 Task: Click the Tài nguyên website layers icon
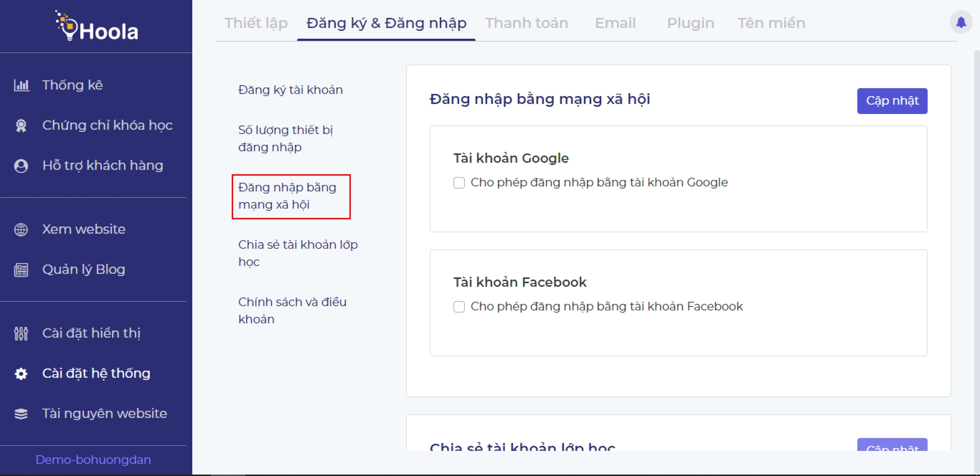[x=21, y=413]
